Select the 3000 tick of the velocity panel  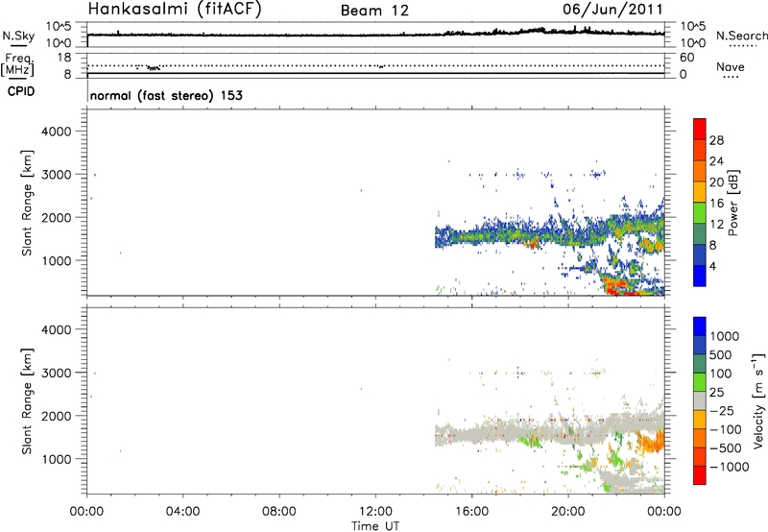tap(57, 373)
